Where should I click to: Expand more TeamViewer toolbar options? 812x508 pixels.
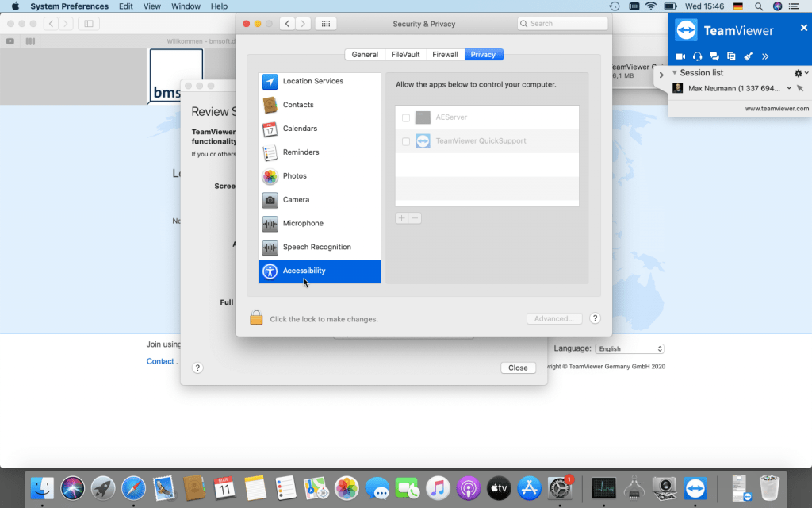point(765,56)
